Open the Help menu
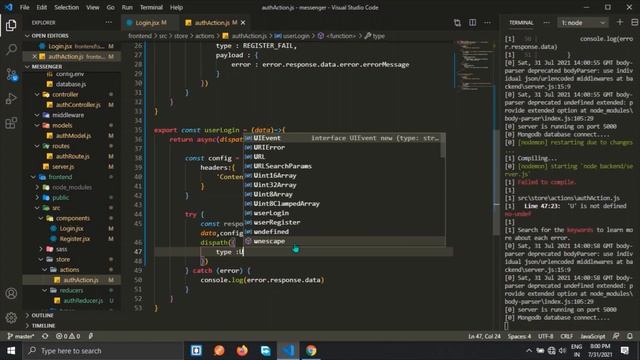Viewport: 640px width, 360px height. click(176, 7)
